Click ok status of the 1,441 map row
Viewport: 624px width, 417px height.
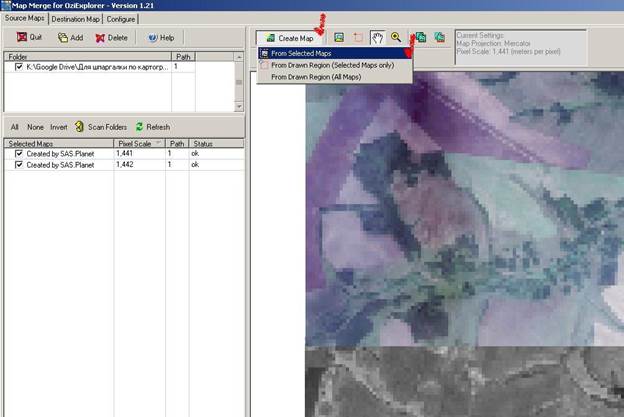[x=195, y=153]
